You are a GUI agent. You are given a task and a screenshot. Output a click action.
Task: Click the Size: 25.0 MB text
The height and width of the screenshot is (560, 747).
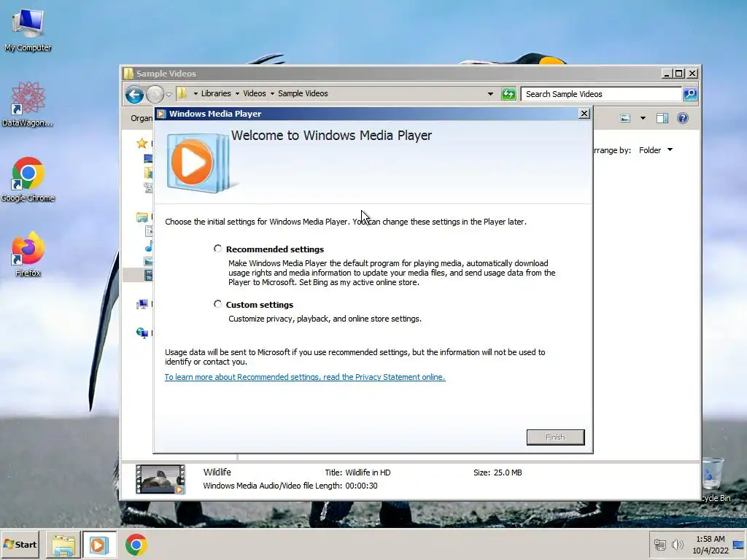pyautogui.click(x=498, y=472)
